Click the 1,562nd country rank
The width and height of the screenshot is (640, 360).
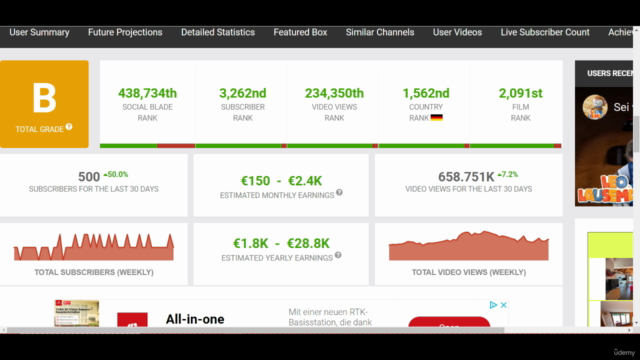(x=426, y=93)
